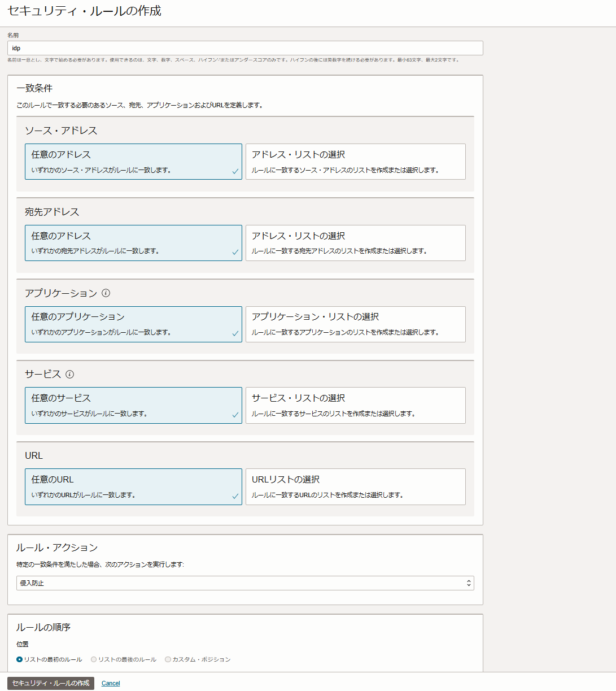Image resolution: width=616 pixels, height=691 pixels.
Task: Click the up-down arrows on the rule action selector
Action: (x=469, y=583)
